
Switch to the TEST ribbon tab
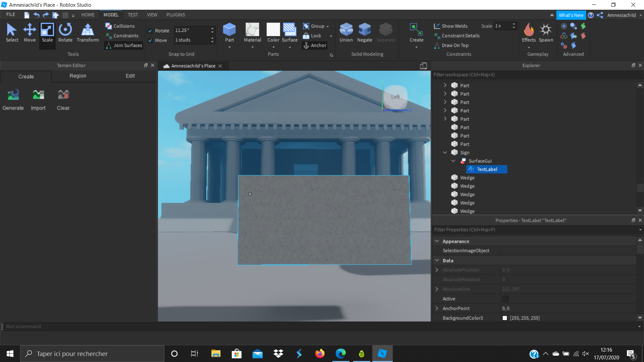click(133, 15)
